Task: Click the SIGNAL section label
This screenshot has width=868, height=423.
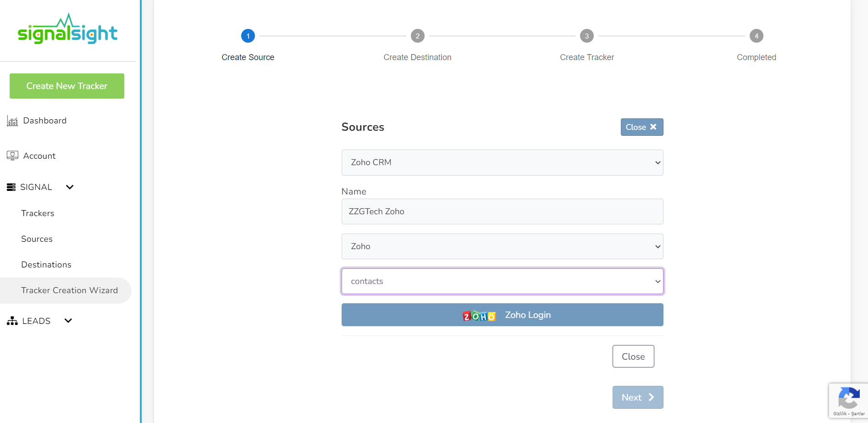Action: pos(36,187)
